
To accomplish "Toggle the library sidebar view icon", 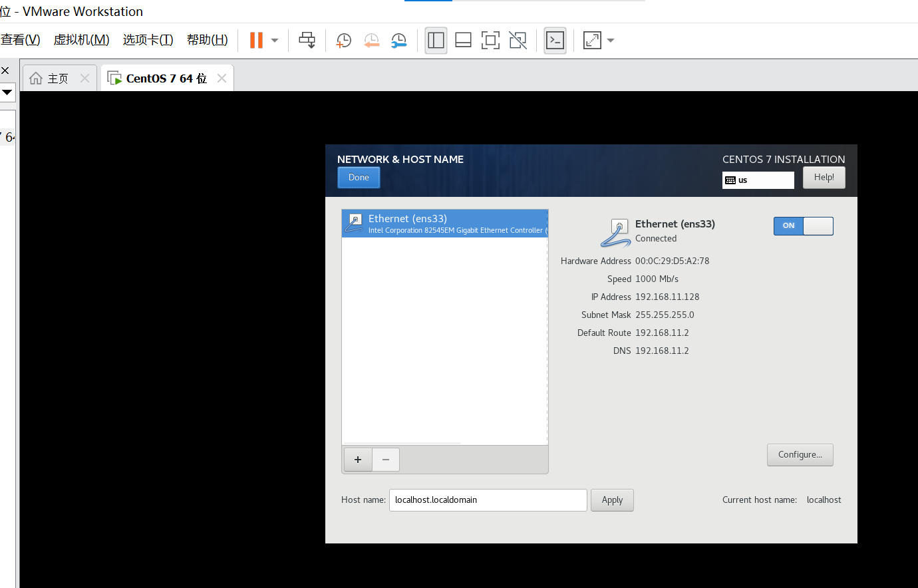I will point(436,41).
